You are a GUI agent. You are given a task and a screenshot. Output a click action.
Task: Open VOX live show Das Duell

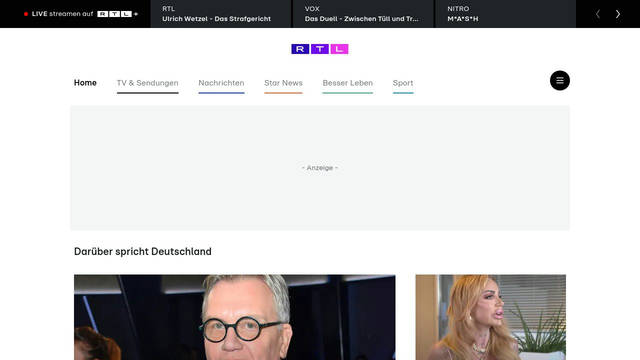click(x=363, y=14)
